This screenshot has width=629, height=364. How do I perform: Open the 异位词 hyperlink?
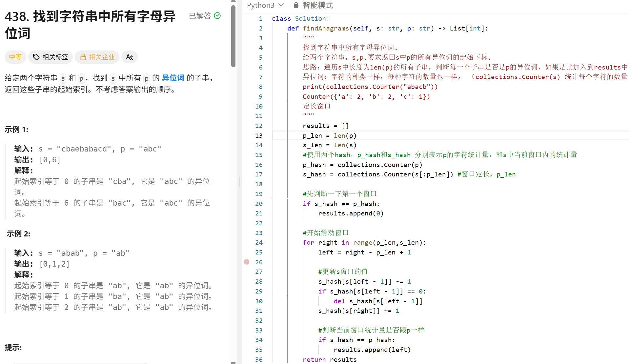173,78
